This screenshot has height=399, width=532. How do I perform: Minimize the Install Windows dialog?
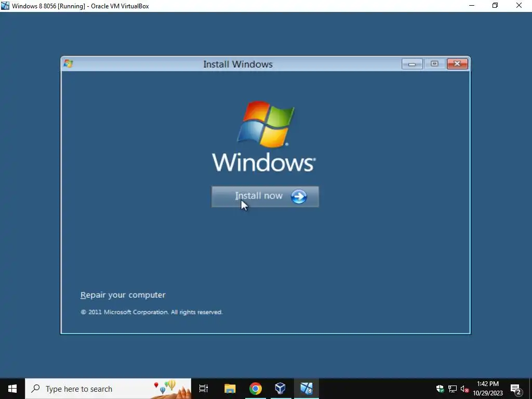pos(412,64)
